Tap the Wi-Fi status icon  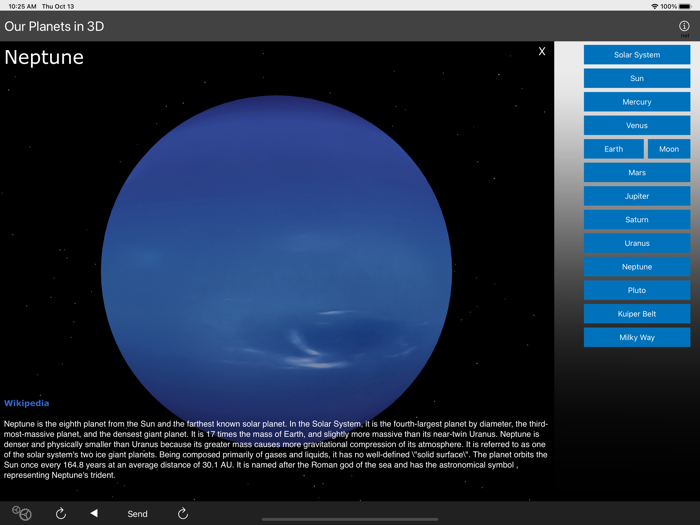click(654, 6)
